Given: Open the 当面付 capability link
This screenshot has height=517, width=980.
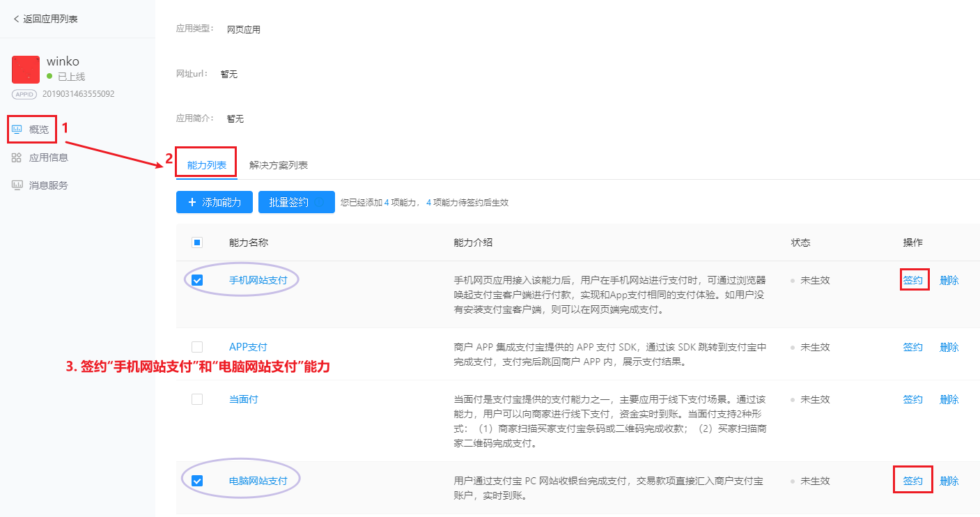Looking at the screenshot, I should pos(244,399).
